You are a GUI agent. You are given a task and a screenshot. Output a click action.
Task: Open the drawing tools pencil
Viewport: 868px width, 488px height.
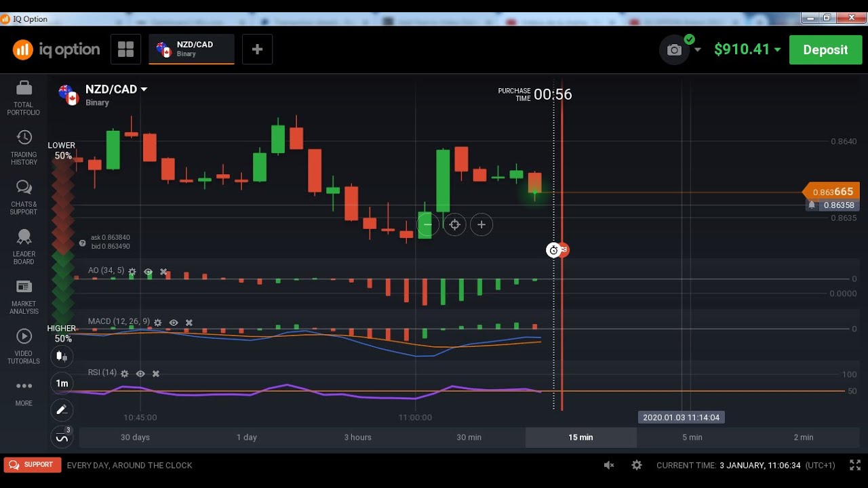62,410
